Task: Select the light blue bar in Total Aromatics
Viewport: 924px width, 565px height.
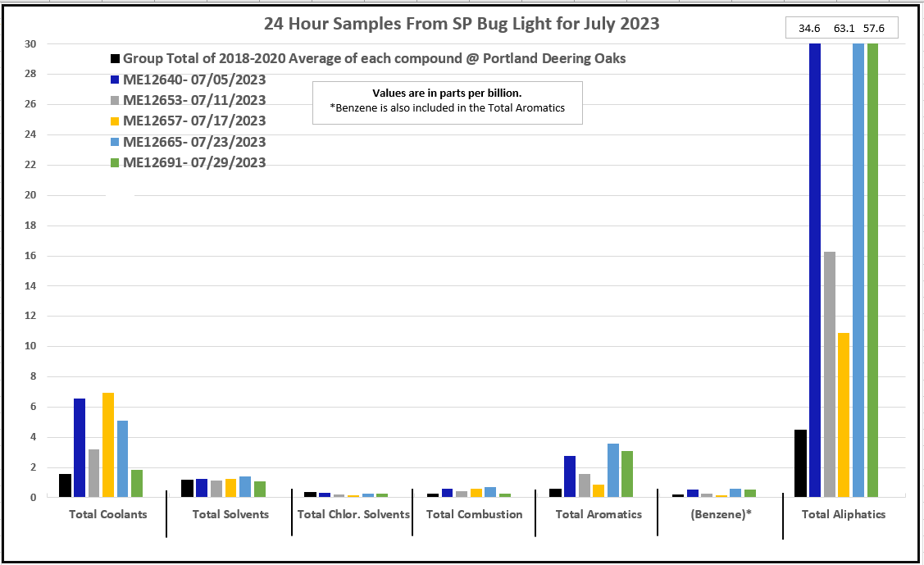Action: click(x=613, y=470)
